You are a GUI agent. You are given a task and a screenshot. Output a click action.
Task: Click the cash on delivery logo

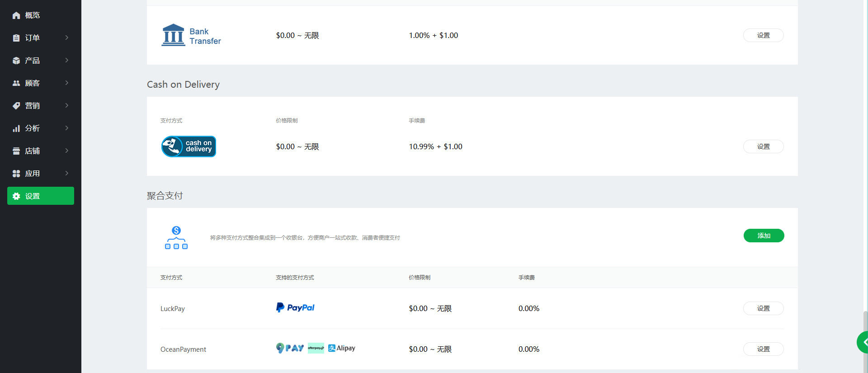coord(189,146)
